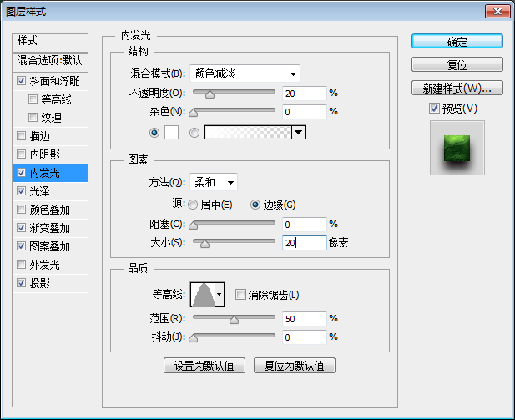Open the 斜面和浮雕 settings row
The image size is (515, 420).
pos(50,81)
